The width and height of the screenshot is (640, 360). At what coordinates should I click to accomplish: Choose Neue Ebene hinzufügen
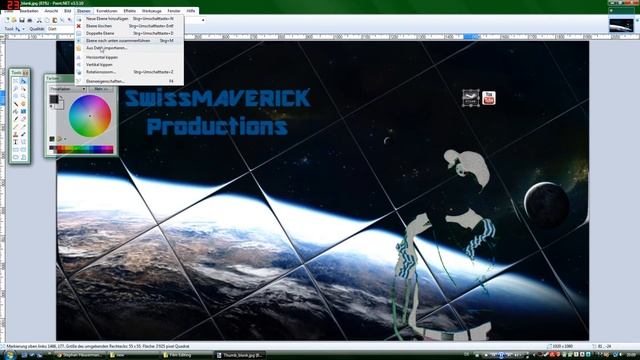tap(130, 18)
